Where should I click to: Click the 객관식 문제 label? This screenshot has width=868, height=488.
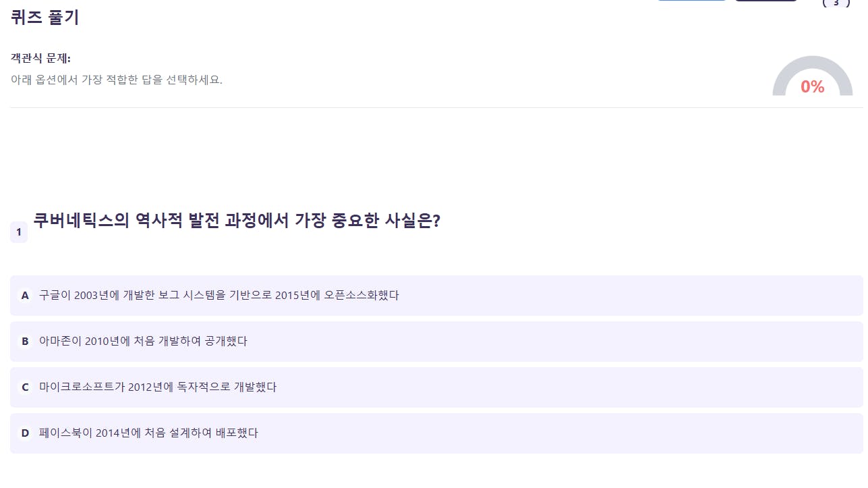coord(40,59)
